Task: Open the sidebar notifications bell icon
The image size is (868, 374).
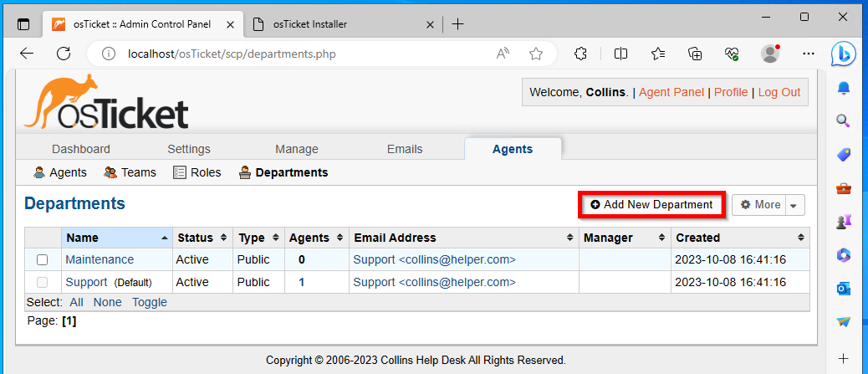Action: pyautogui.click(x=843, y=88)
